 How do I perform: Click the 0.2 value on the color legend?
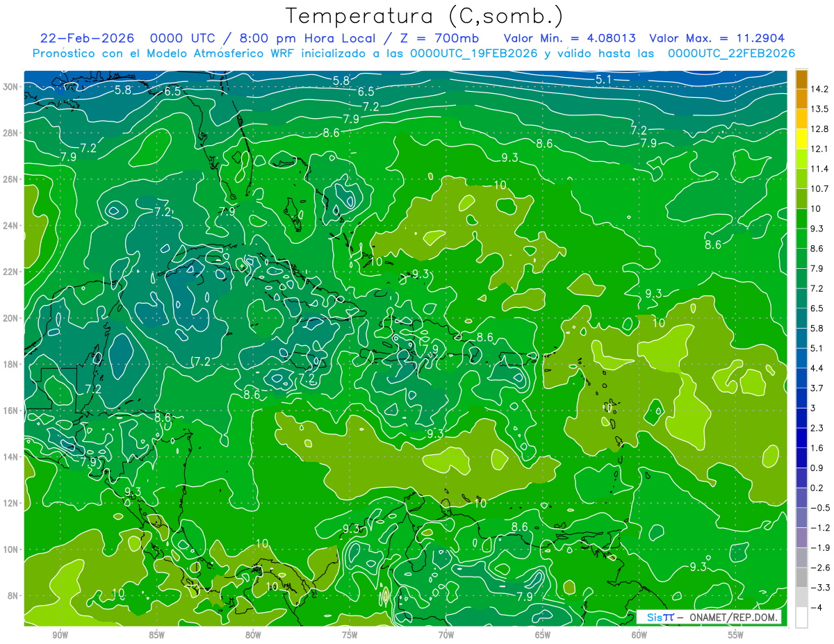point(817,488)
